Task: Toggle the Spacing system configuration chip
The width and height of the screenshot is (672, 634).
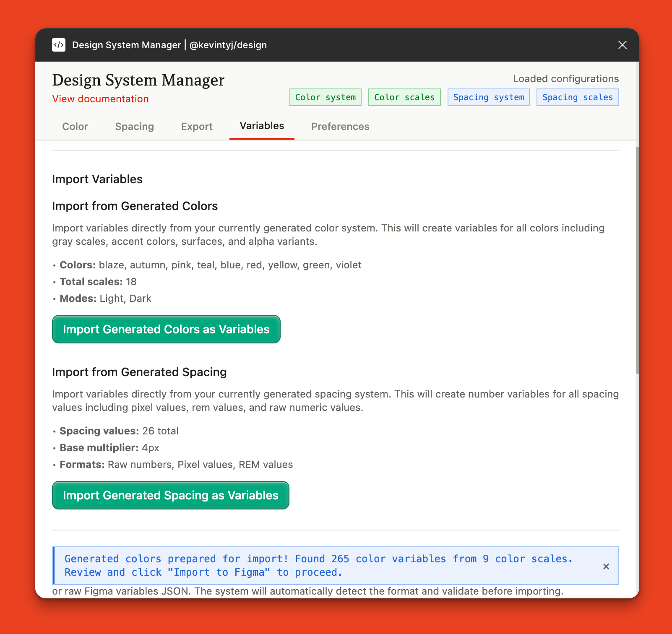Action: pyautogui.click(x=488, y=97)
